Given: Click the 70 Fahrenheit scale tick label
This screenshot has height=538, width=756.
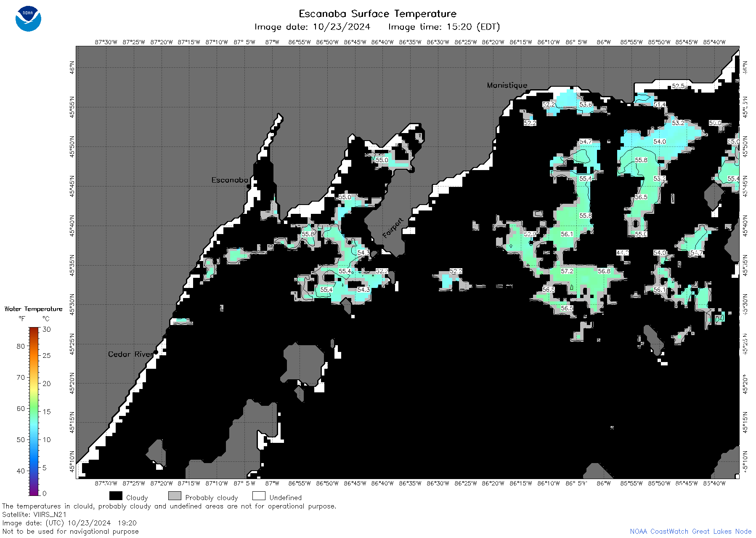Looking at the screenshot, I should click(x=21, y=377).
